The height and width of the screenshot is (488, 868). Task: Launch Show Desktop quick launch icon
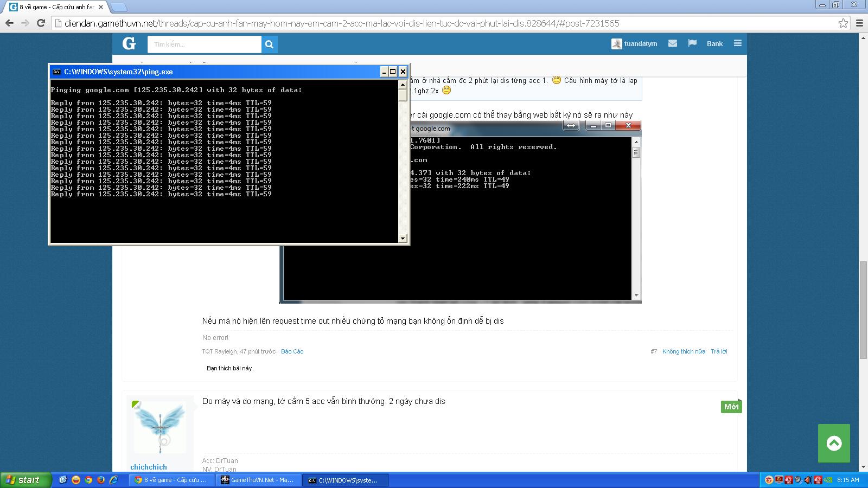tap(63, 480)
